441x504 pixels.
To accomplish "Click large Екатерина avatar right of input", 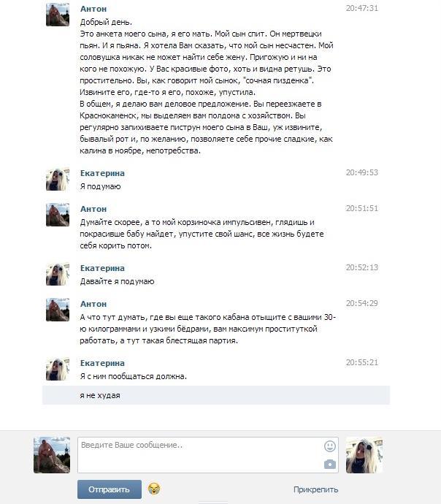I will pyautogui.click(x=364, y=455).
